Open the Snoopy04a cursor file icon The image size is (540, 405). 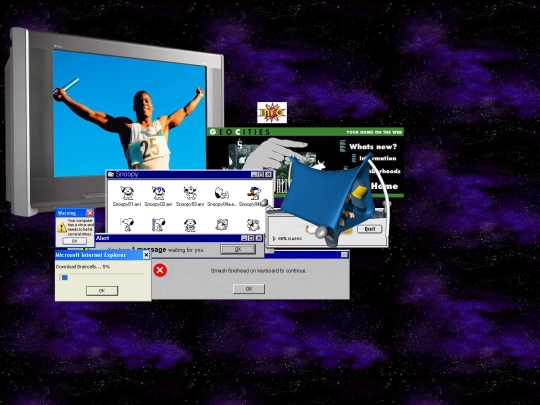[x=221, y=193]
